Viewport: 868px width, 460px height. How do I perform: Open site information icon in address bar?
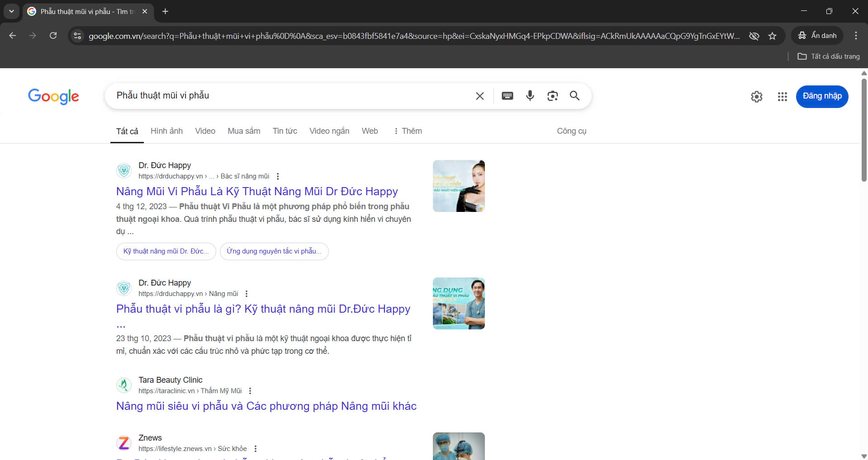pos(77,36)
